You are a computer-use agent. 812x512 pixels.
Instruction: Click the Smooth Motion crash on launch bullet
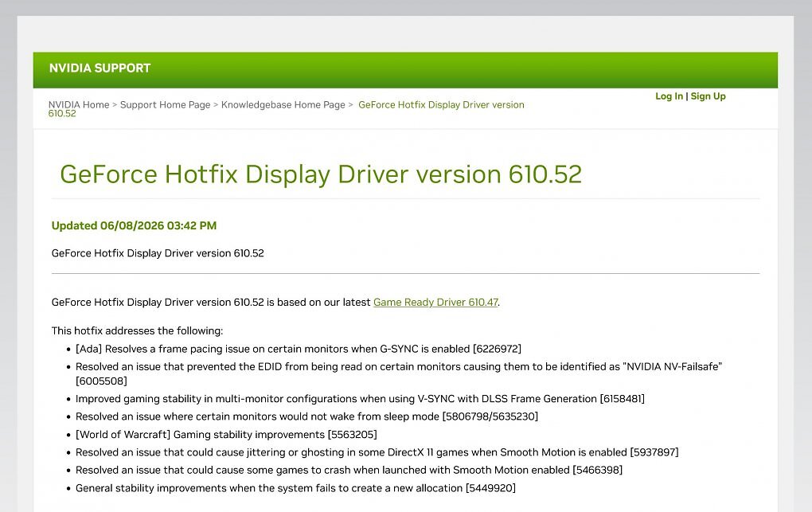pyautogui.click(x=349, y=470)
